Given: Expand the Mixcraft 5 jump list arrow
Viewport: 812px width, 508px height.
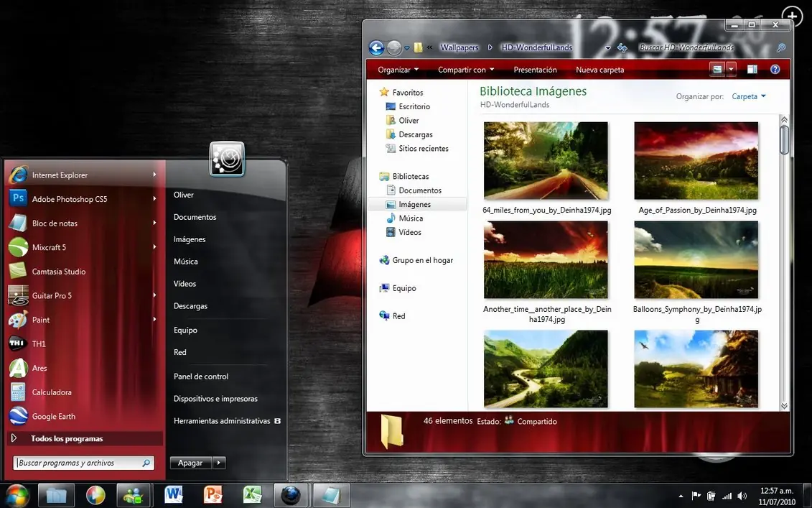Looking at the screenshot, I should point(154,247).
